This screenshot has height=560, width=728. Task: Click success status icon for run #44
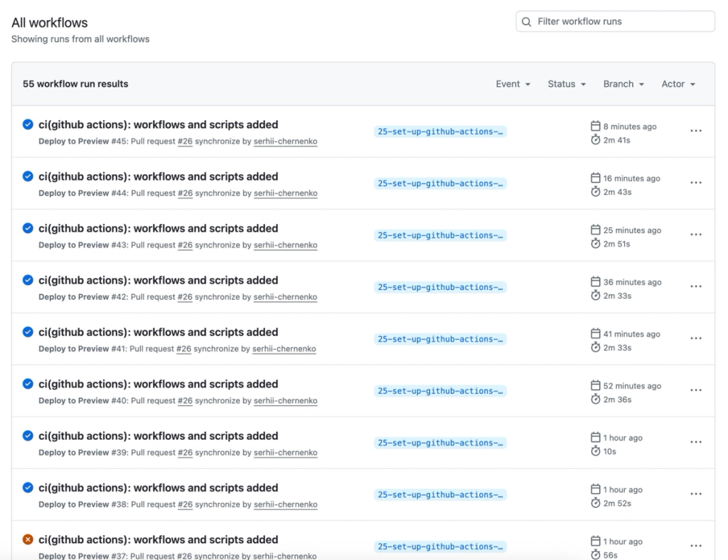(28, 176)
